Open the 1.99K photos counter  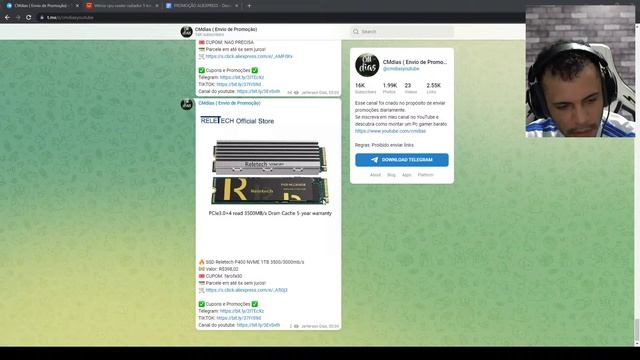[x=389, y=88]
